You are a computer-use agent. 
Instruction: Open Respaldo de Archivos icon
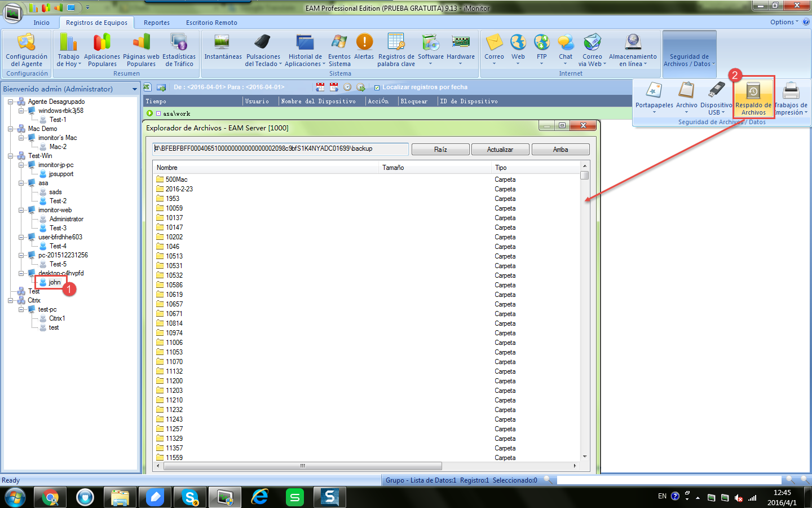[753, 97]
